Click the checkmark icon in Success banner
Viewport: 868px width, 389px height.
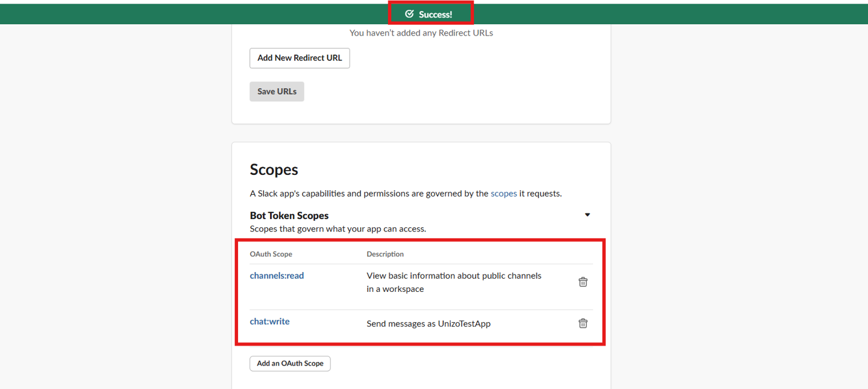tap(409, 14)
